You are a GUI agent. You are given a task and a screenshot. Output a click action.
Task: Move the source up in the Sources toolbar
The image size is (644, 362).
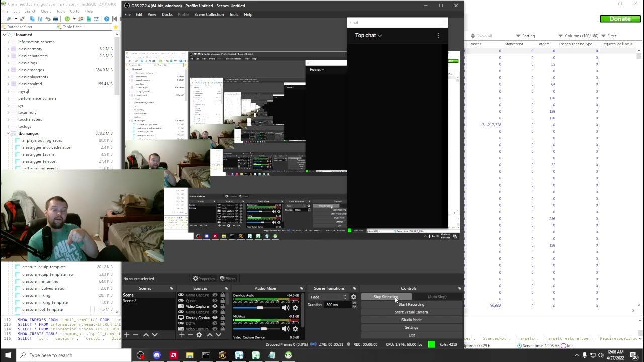(x=210, y=335)
